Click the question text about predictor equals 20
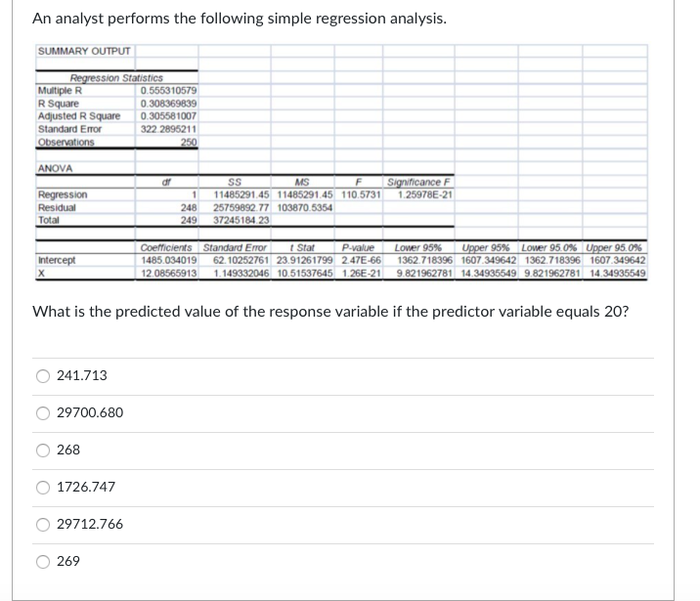 click(330, 312)
